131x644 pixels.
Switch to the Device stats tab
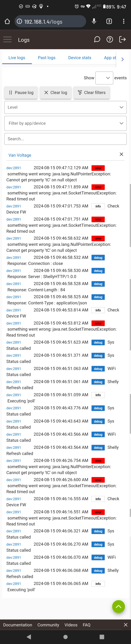tap(80, 58)
